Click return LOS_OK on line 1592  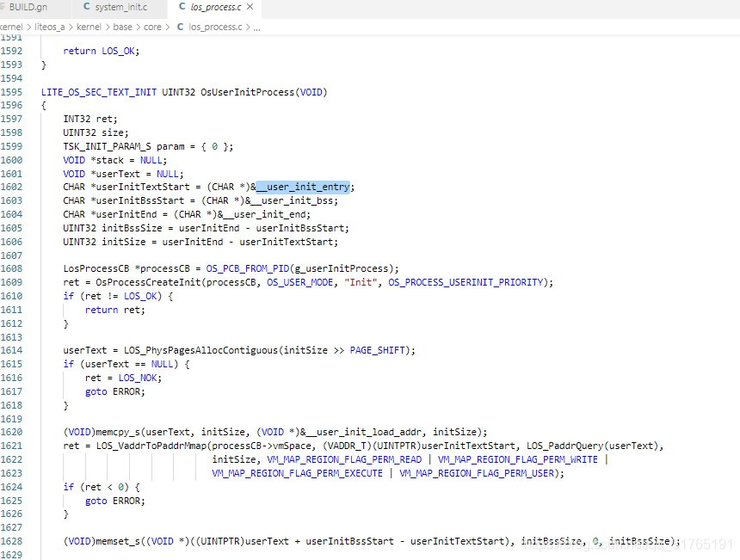coord(101,51)
